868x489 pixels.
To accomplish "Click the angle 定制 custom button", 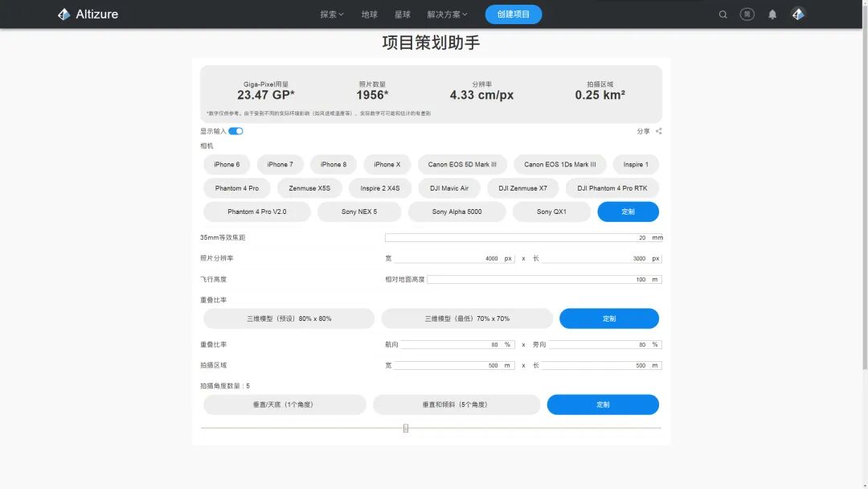I will pyautogui.click(x=603, y=405).
